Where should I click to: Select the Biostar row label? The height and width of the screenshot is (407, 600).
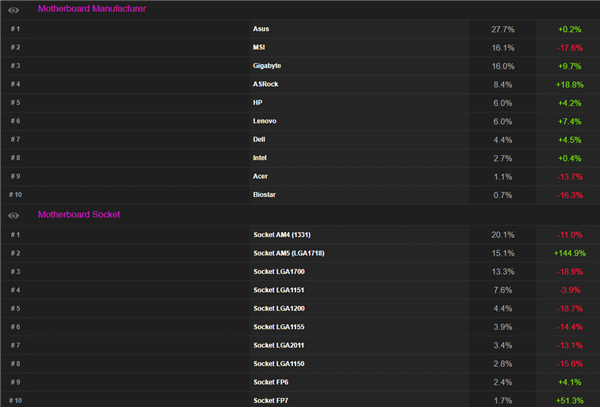(265, 194)
